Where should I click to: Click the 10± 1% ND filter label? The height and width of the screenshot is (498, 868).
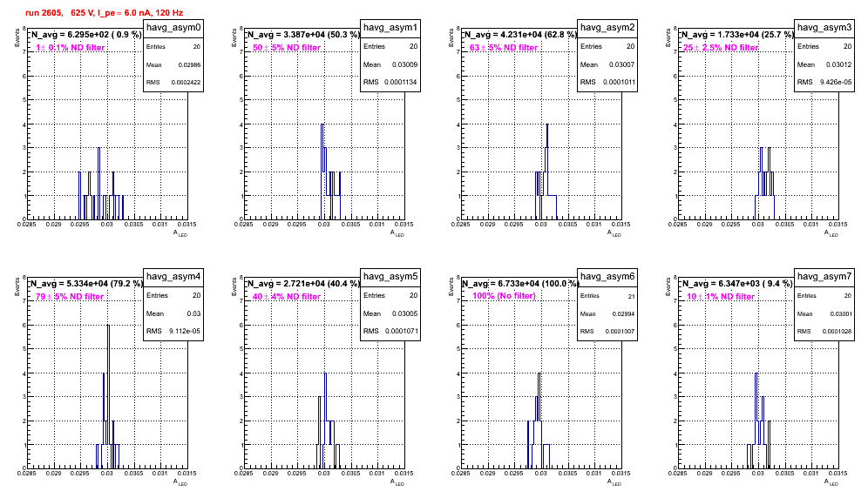(721, 297)
